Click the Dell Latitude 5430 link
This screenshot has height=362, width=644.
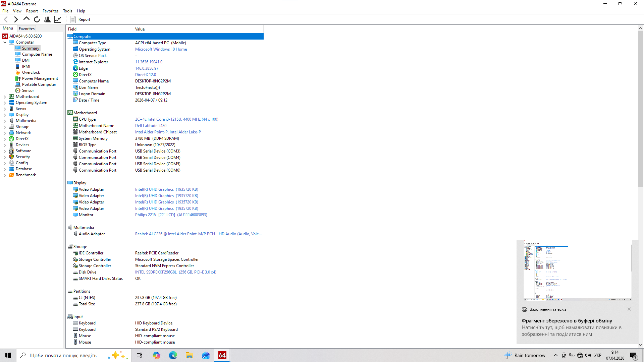(x=151, y=126)
